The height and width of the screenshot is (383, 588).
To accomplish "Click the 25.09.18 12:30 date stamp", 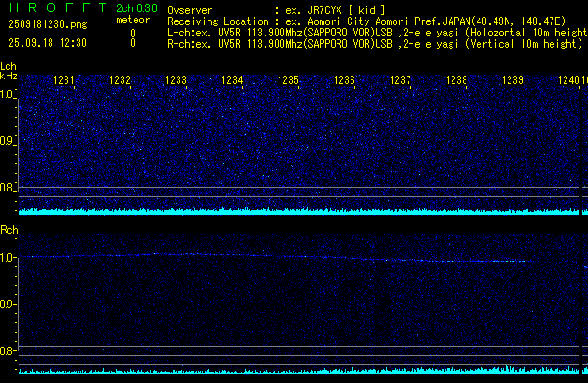I will (x=47, y=43).
